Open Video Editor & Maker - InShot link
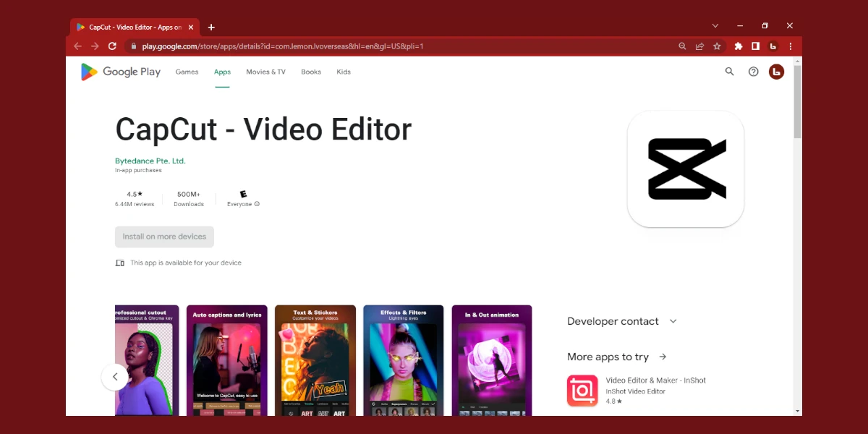The image size is (868, 434). (656, 380)
